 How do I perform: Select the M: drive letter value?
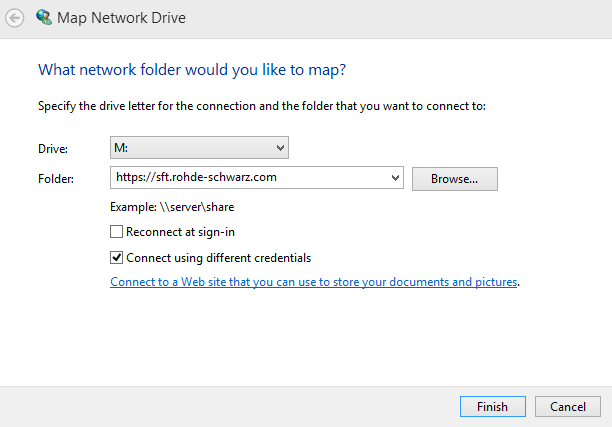pyautogui.click(x=190, y=149)
